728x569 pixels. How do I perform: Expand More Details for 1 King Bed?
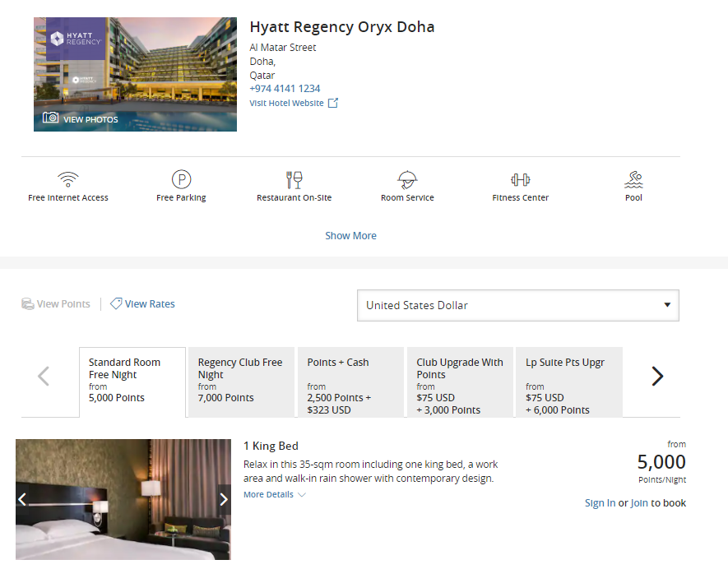[x=275, y=495]
